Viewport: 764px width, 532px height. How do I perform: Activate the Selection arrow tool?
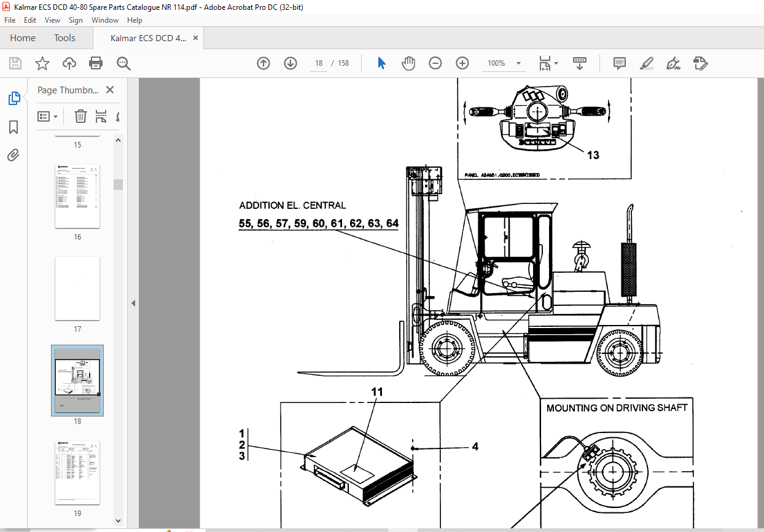(381, 63)
